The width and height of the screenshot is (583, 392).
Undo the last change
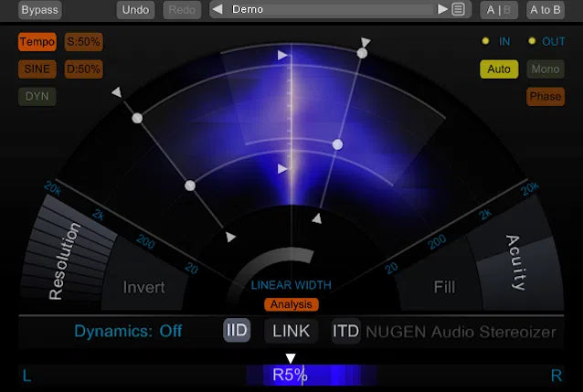135,10
